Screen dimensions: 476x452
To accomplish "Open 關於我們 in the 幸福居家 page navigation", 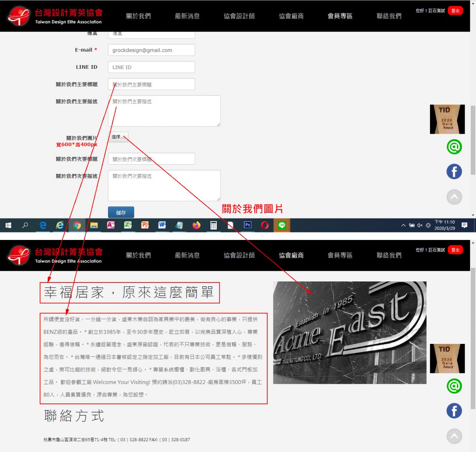I will click(138, 255).
